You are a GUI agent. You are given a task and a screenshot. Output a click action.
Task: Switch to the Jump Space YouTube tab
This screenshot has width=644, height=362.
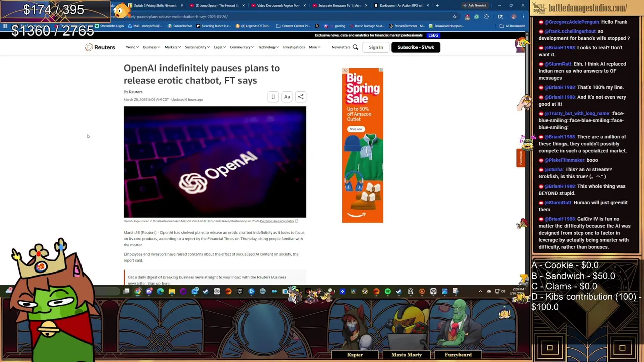click(216, 6)
